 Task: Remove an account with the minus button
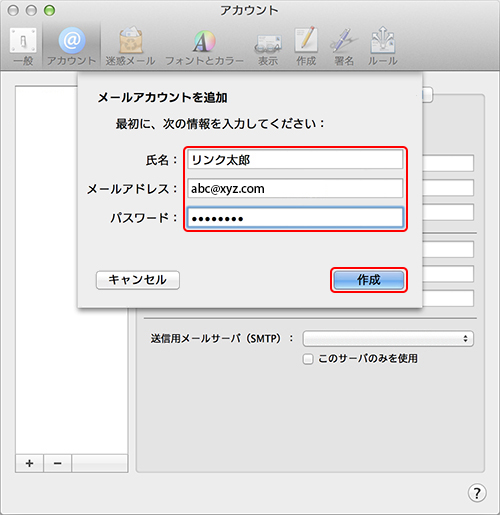(57, 463)
